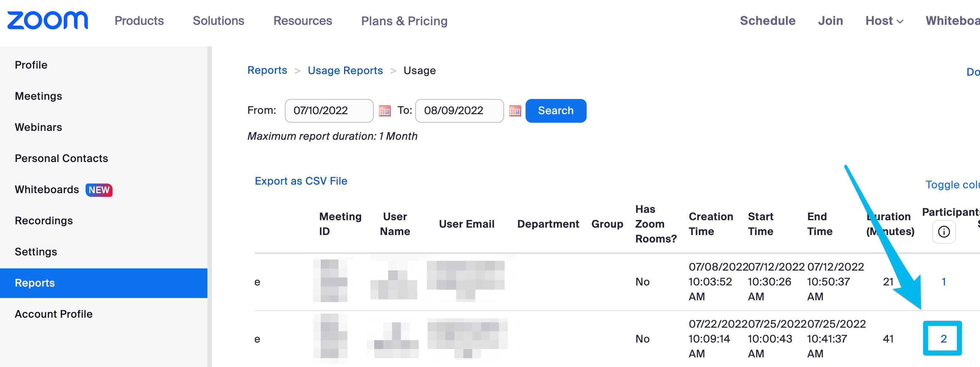980x367 pixels.
Task: Click the Usage Reports breadcrumb link
Action: (345, 70)
